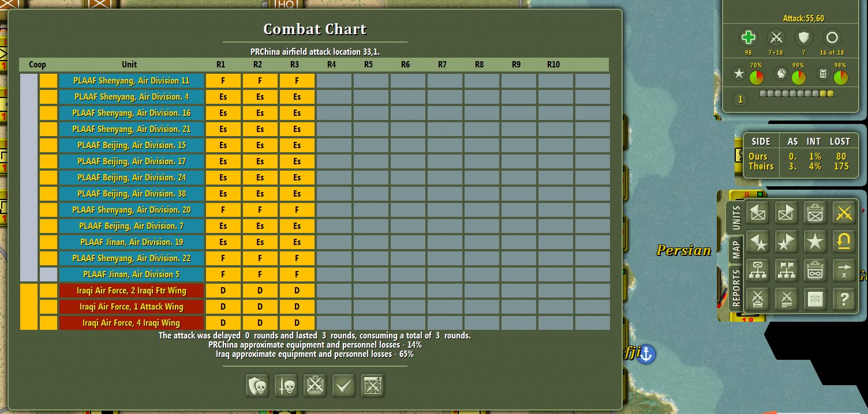Switch to the REPORTS tab
The height and width of the screenshot is (414, 868).
(x=736, y=289)
